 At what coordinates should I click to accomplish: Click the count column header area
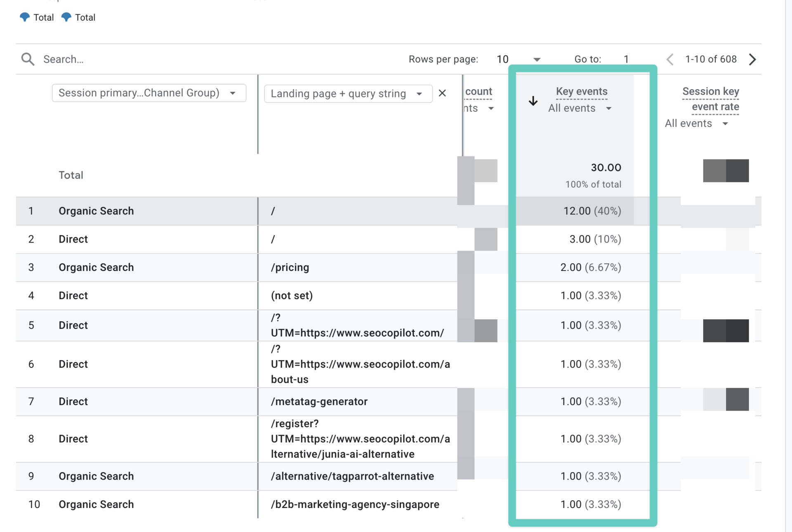478,91
